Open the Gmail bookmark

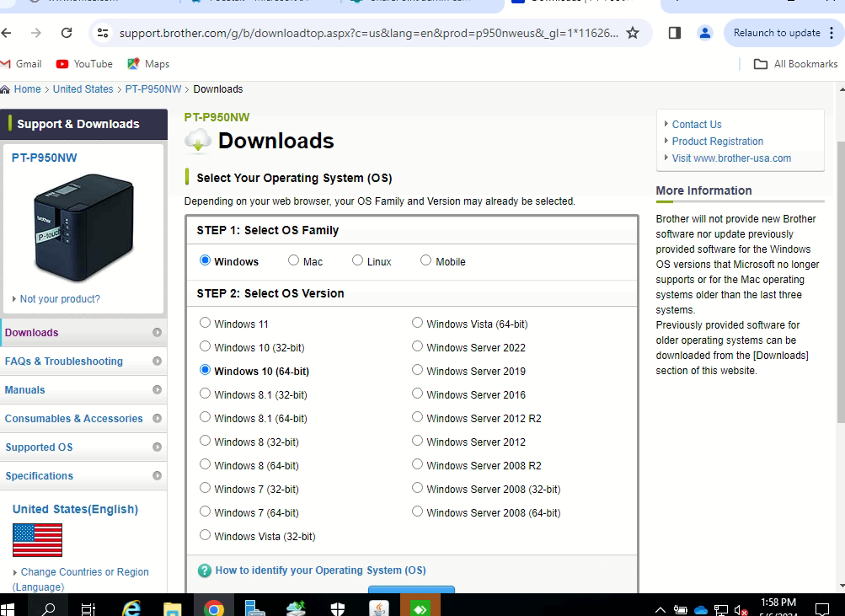tap(22, 63)
